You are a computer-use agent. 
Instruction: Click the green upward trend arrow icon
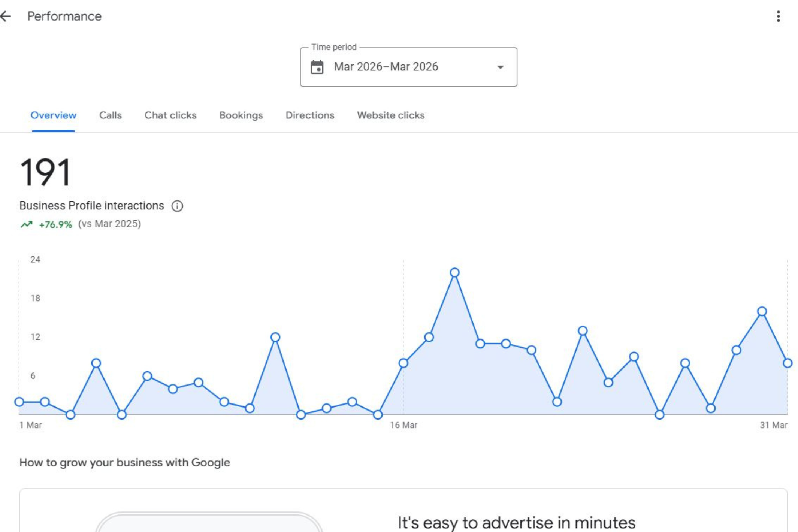[26, 224]
